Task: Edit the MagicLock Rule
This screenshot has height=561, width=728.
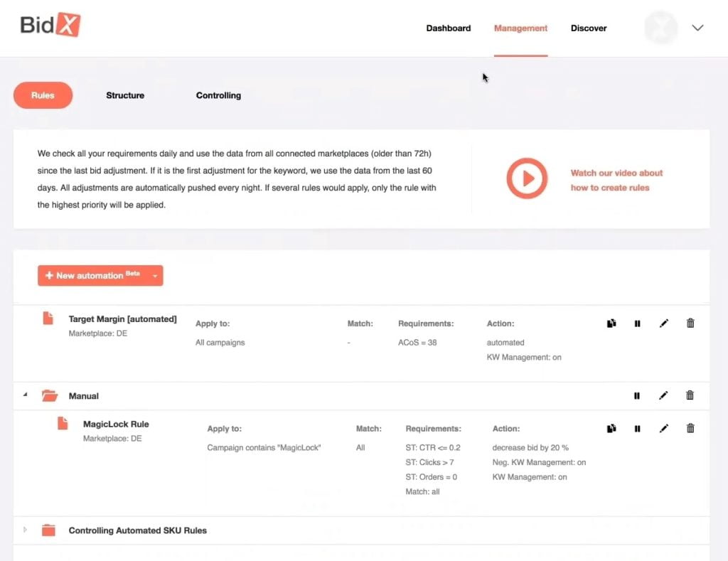Action: [663, 428]
